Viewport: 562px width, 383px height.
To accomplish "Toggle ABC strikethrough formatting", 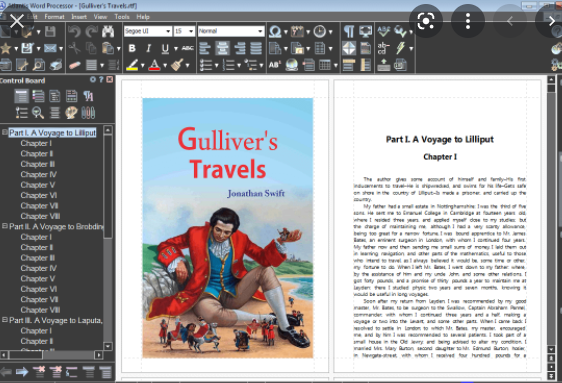I will pos(187,48).
